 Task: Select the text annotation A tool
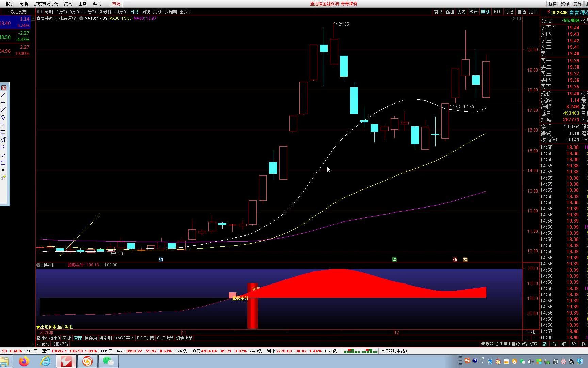point(3,170)
